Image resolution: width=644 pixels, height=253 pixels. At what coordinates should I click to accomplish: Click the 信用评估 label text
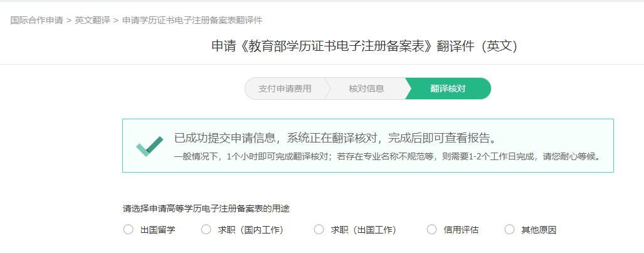461,230
